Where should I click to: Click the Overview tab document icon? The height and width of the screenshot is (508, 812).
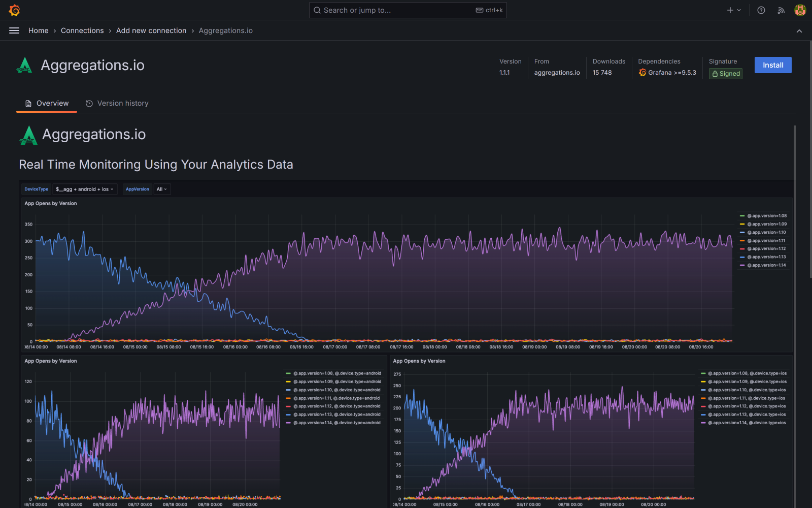pyautogui.click(x=28, y=104)
